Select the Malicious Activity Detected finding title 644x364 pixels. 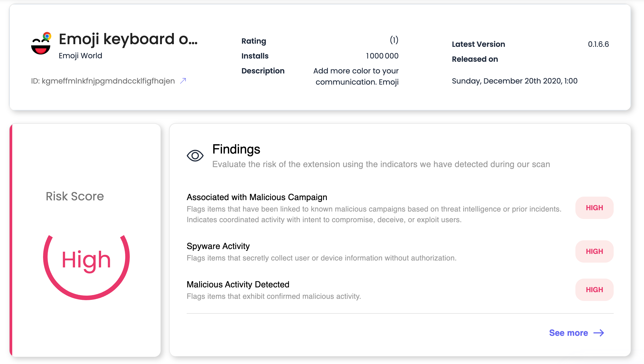(238, 284)
